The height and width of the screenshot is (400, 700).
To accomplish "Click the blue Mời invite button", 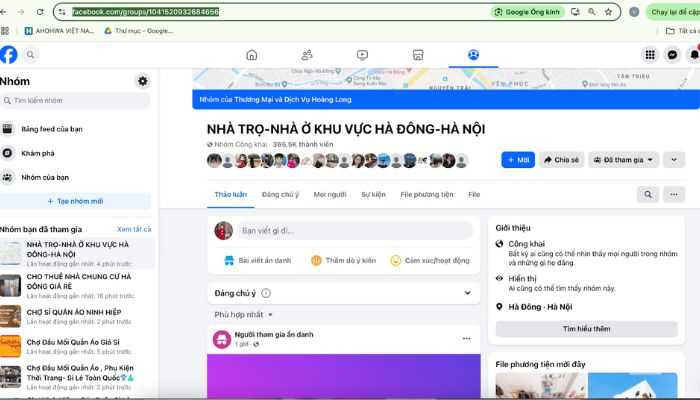I will tap(518, 160).
